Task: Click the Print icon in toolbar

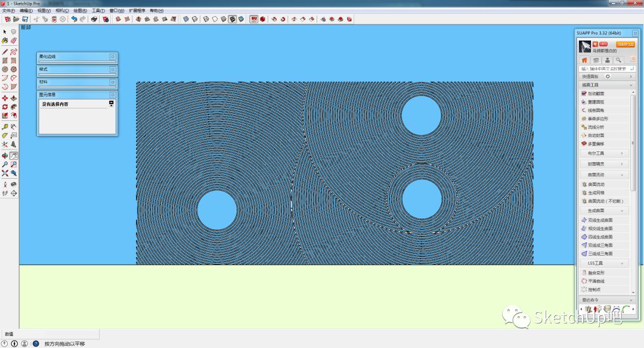Action: click(x=94, y=19)
